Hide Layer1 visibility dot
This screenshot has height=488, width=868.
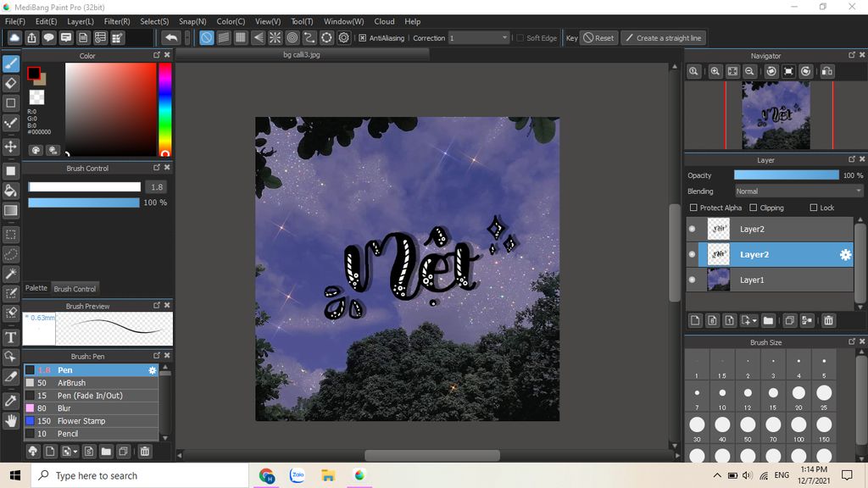pyautogui.click(x=692, y=280)
